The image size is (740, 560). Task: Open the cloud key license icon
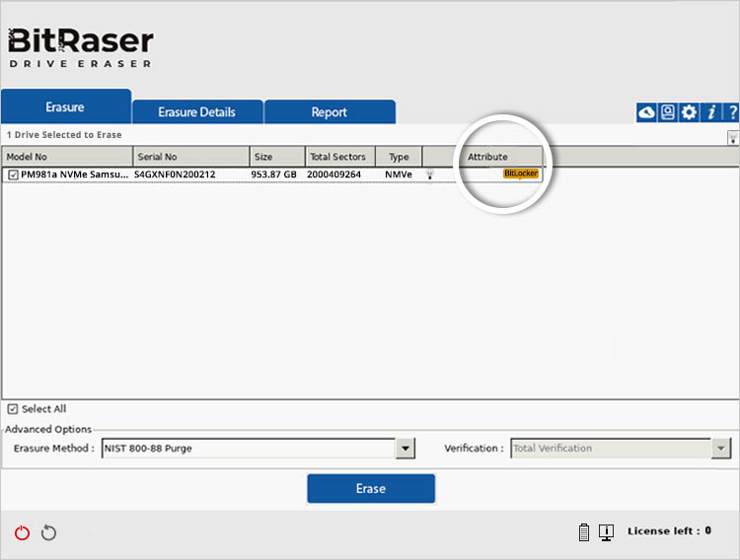(646, 112)
